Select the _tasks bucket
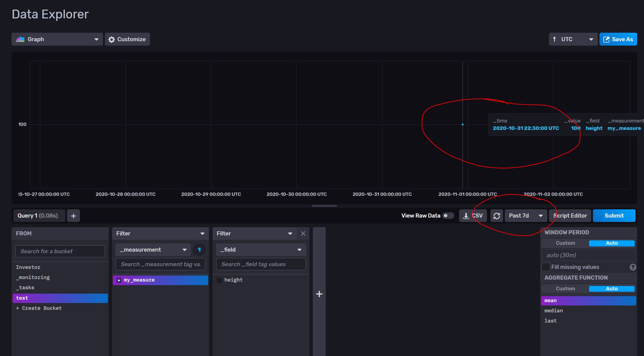The width and height of the screenshot is (644, 356). pyautogui.click(x=60, y=288)
